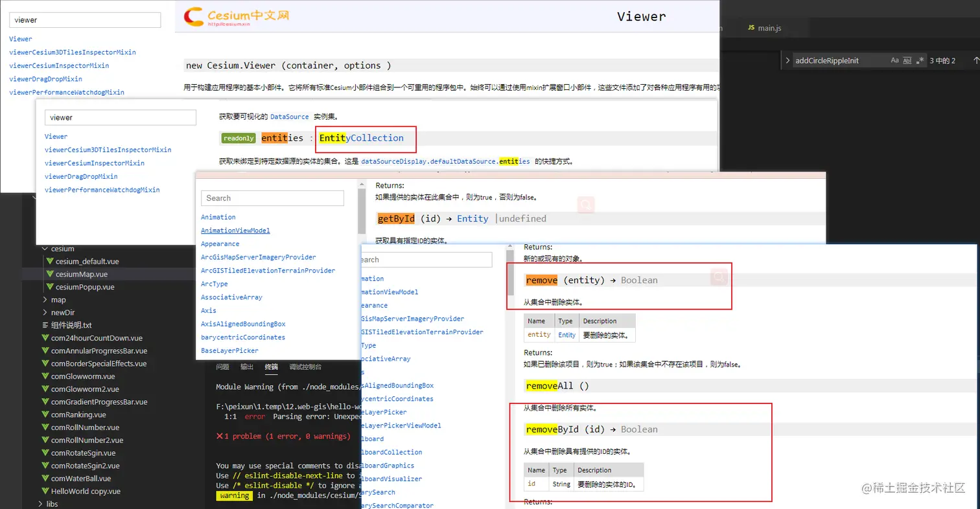Open viewerDragDropMixin in the entities doc panel
This screenshot has height=509, width=980.
81,176
